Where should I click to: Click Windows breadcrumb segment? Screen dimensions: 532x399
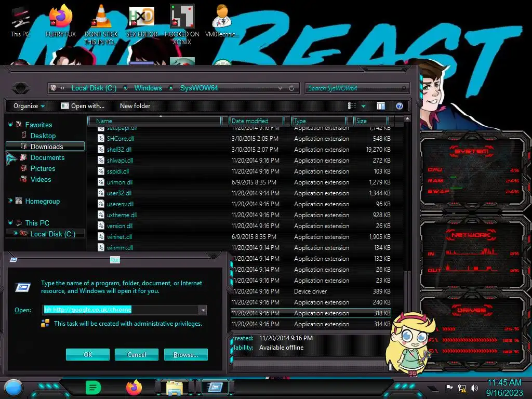[x=148, y=88]
